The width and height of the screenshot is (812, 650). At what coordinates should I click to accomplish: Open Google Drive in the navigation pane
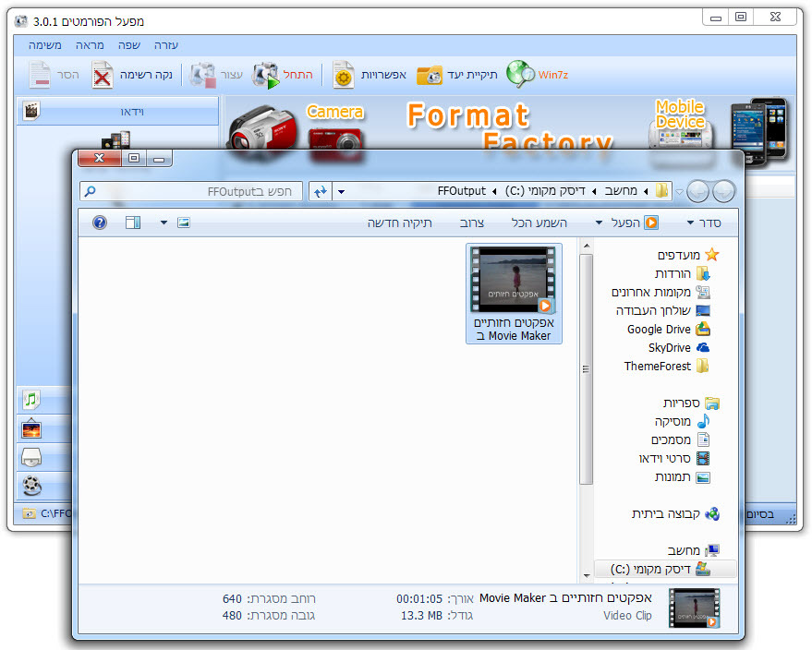669,329
